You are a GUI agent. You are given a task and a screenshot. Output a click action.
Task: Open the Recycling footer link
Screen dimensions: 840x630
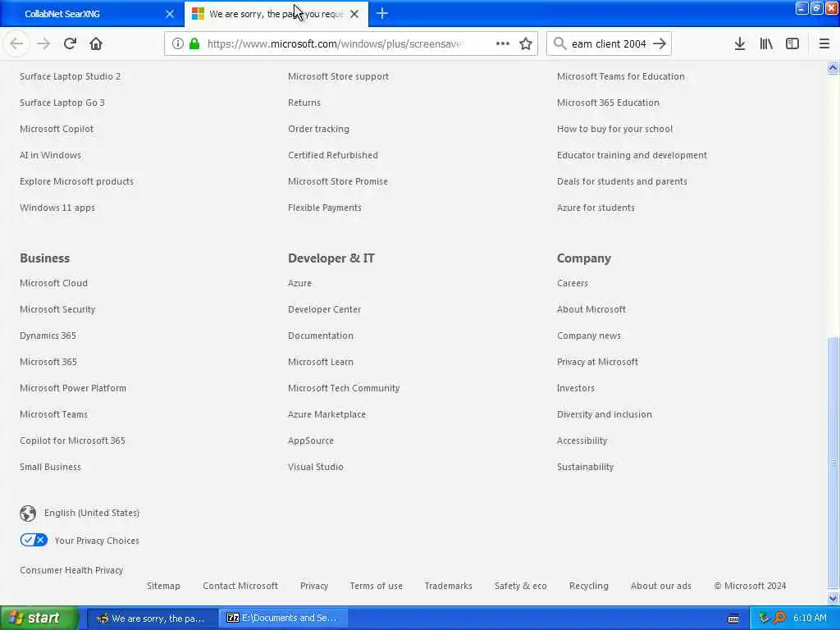(x=589, y=586)
